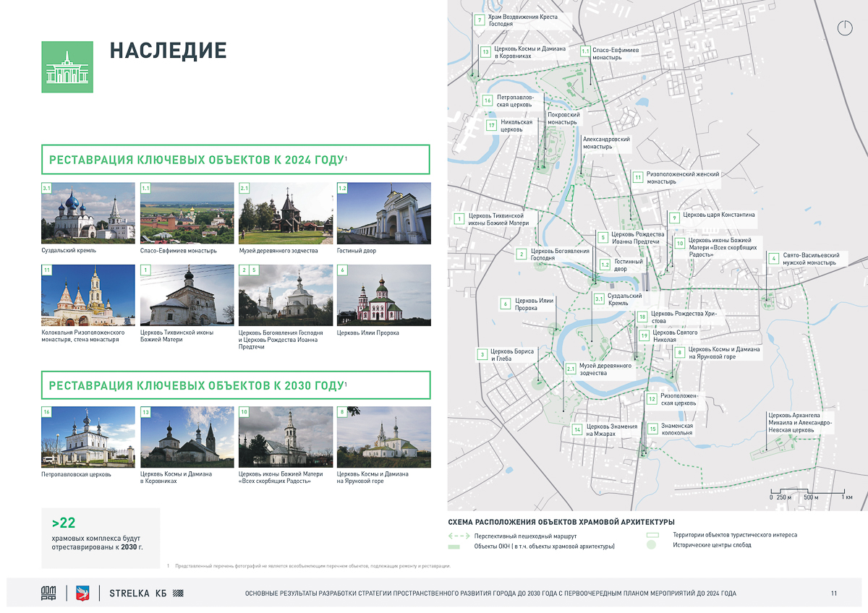Click the green circle for Исторические центры слобод
Image resolution: width=868 pixels, height=613 pixels.
point(651,545)
